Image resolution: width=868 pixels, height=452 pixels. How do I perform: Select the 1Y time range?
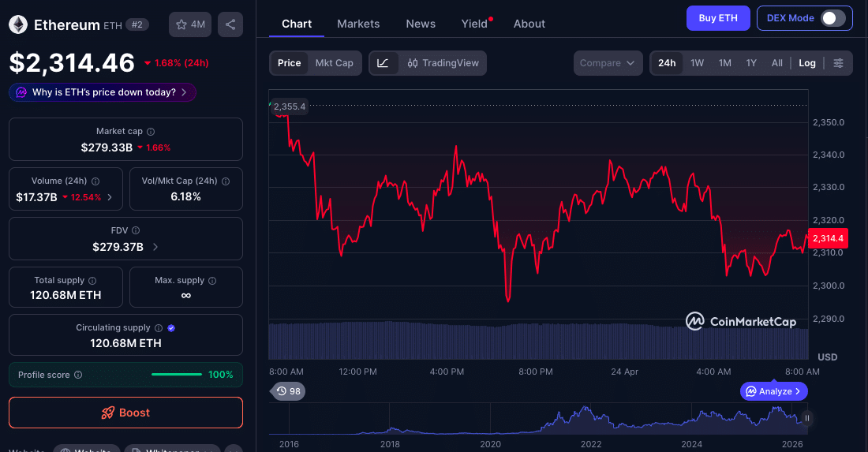click(x=750, y=63)
